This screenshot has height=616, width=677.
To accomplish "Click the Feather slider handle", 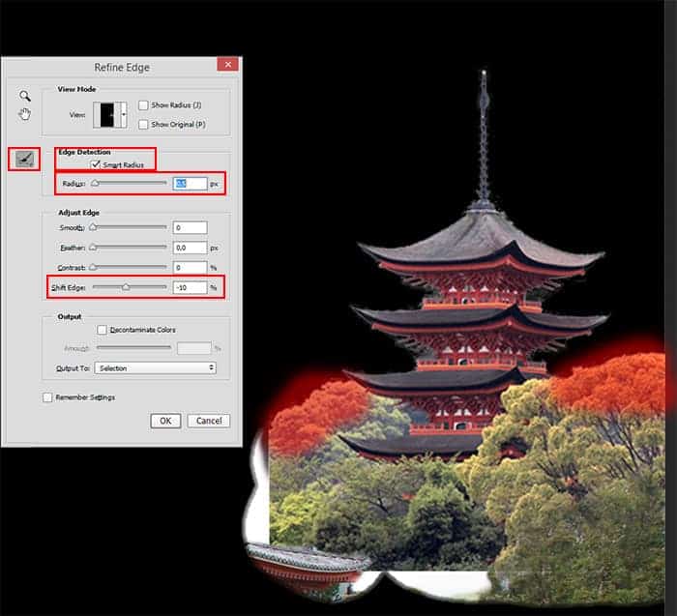I will coord(93,248).
